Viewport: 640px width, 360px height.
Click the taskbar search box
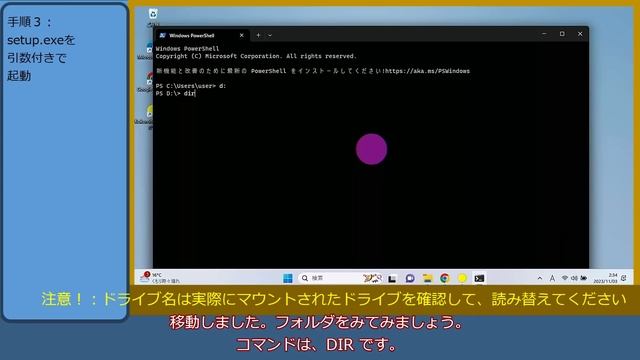[x=340, y=278]
